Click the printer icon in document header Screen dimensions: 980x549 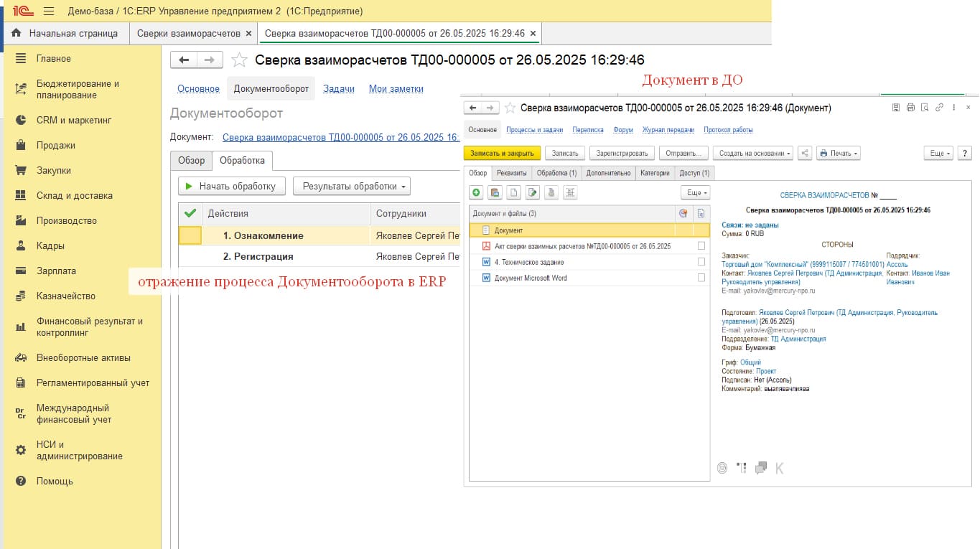coord(910,108)
